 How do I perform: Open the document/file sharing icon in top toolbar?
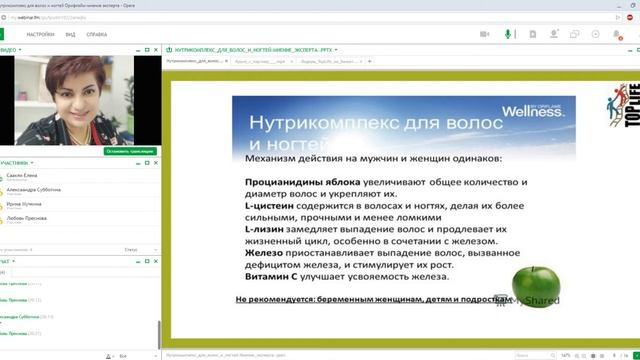(x=533, y=34)
